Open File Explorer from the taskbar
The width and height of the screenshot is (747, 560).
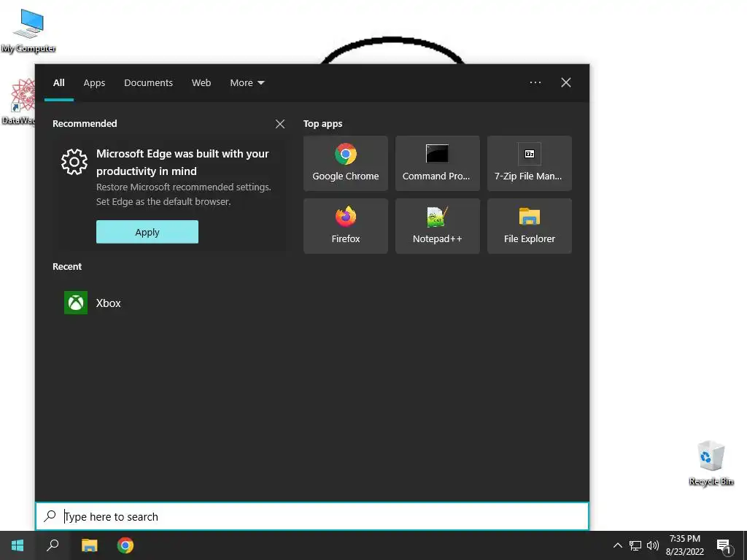point(89,545)
